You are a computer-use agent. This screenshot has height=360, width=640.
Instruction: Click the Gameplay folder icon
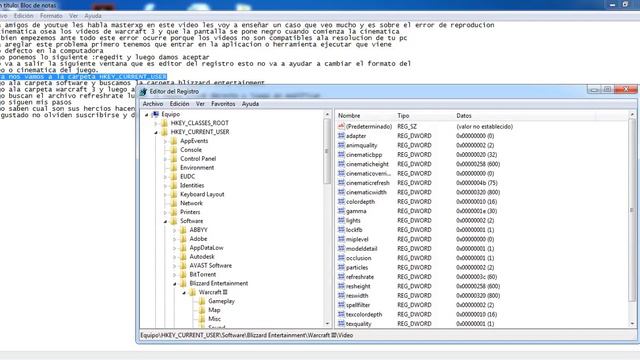[x=202, y=301]
